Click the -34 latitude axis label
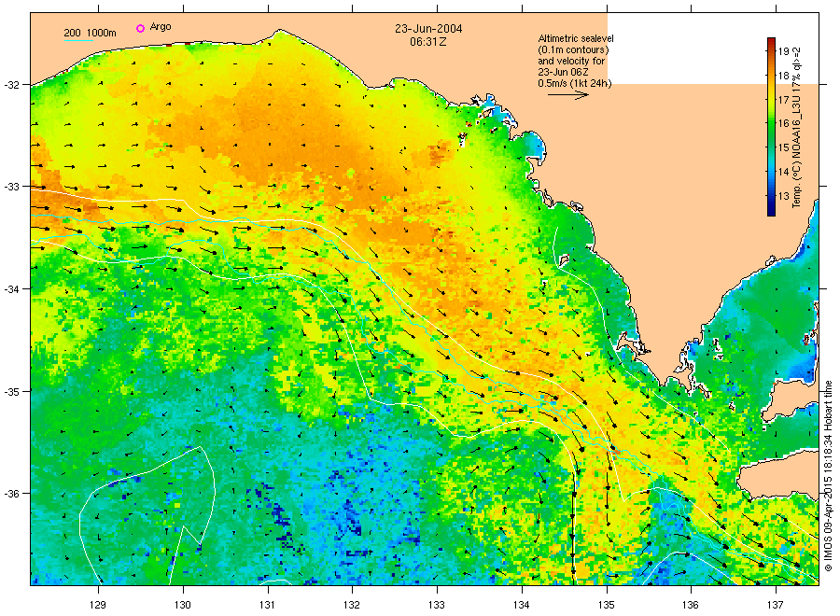 point(12,288)
